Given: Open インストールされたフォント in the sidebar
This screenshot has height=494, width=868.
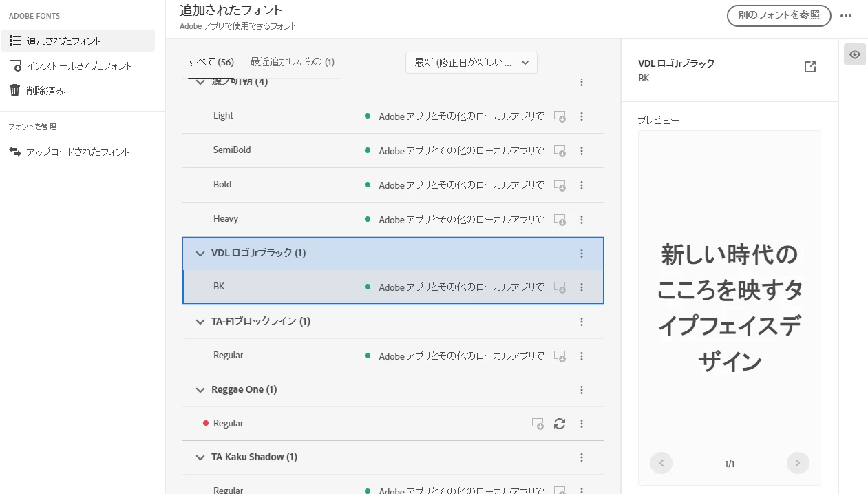Looking at the screenshot, I should (x=78, y=65).
